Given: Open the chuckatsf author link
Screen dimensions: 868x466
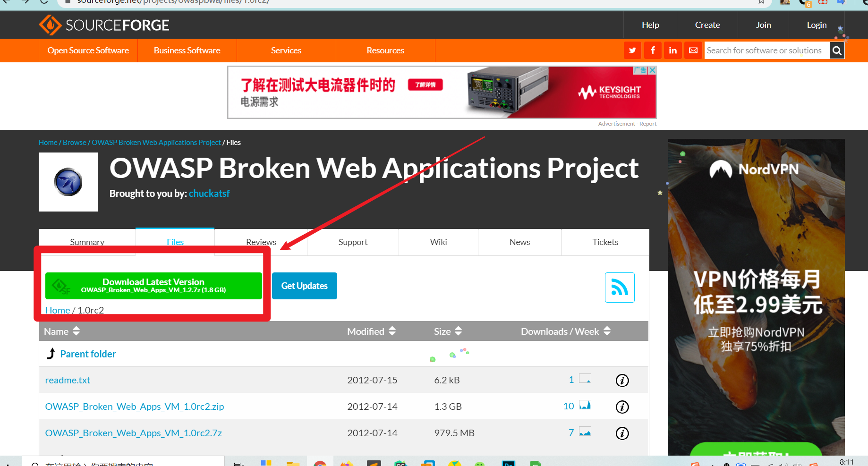Looking at the screenshot, I should coord(209,194).
